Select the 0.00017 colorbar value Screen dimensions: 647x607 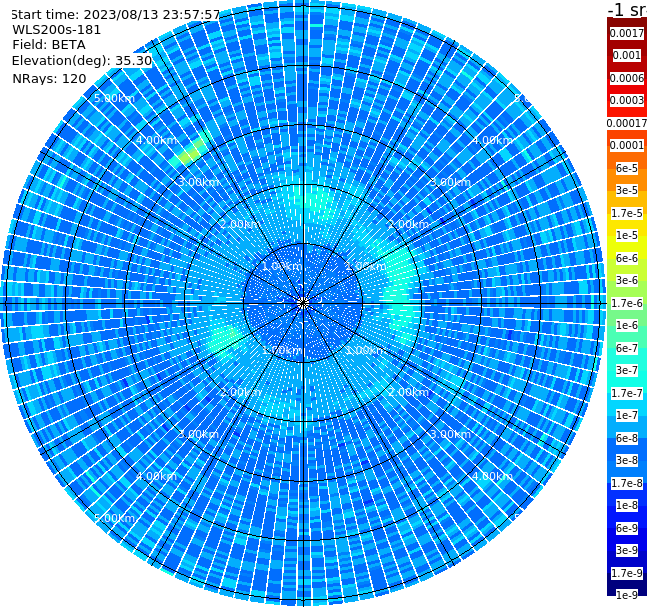coord(627,123)
